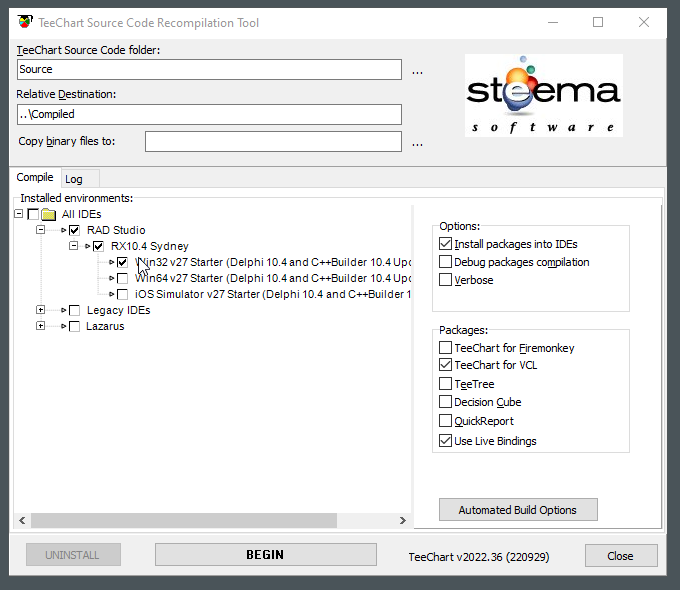
Task: Disable Install packages into IDEs option
Action: 445,244
